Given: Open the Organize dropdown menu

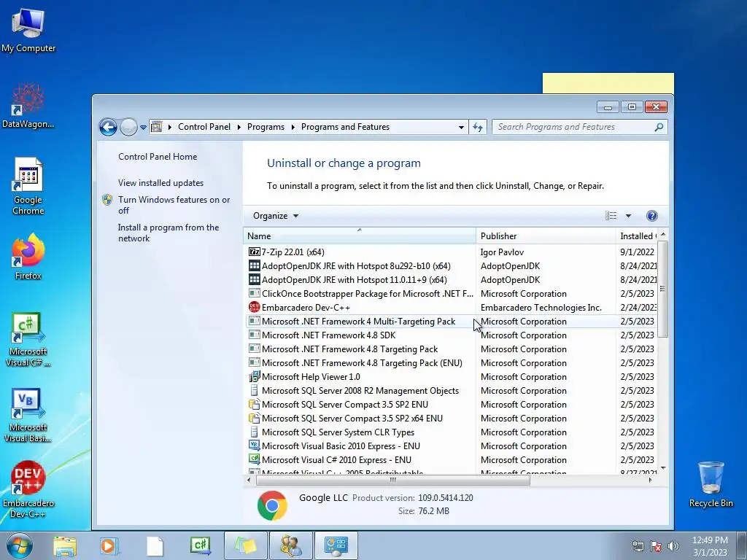Looking at the screenshot, I should tap(275, 216).
